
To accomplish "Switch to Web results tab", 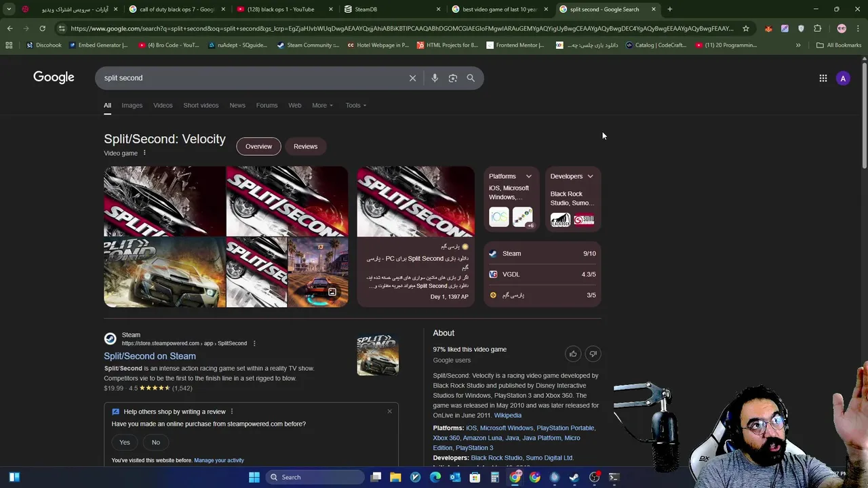I will click(x=295, y=105).
